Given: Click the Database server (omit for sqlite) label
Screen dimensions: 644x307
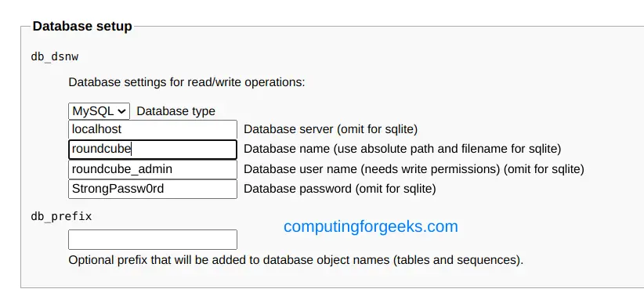Looking at the screenshot, I should 331,129.
